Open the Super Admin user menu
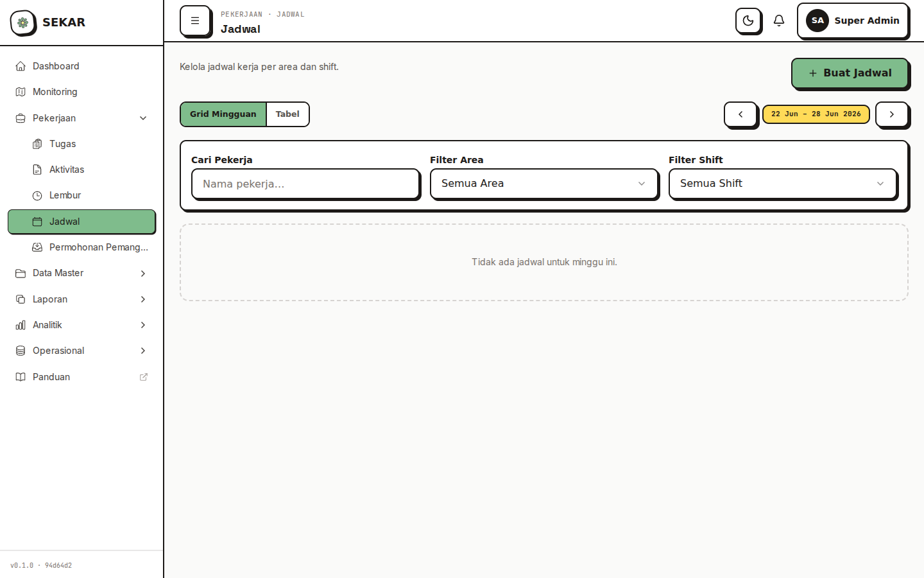This screenshot has width=924, height=578. pos(853,21)
